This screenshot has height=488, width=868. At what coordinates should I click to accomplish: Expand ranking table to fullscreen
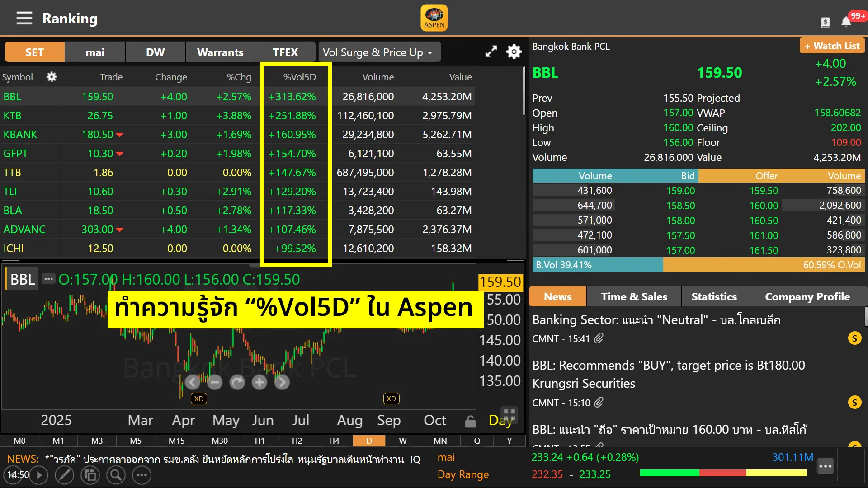(491, 52)
